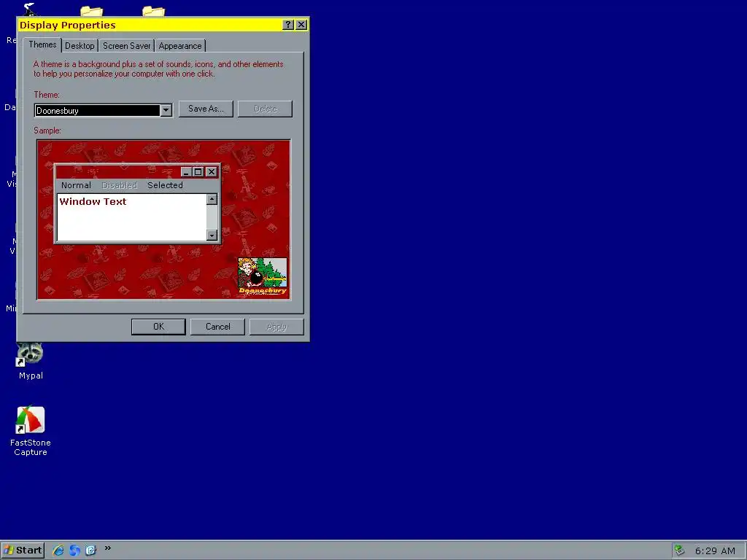747x560 pixels.
Task: Click 'Normal' in the sample window menu
Action: point(76,185)
